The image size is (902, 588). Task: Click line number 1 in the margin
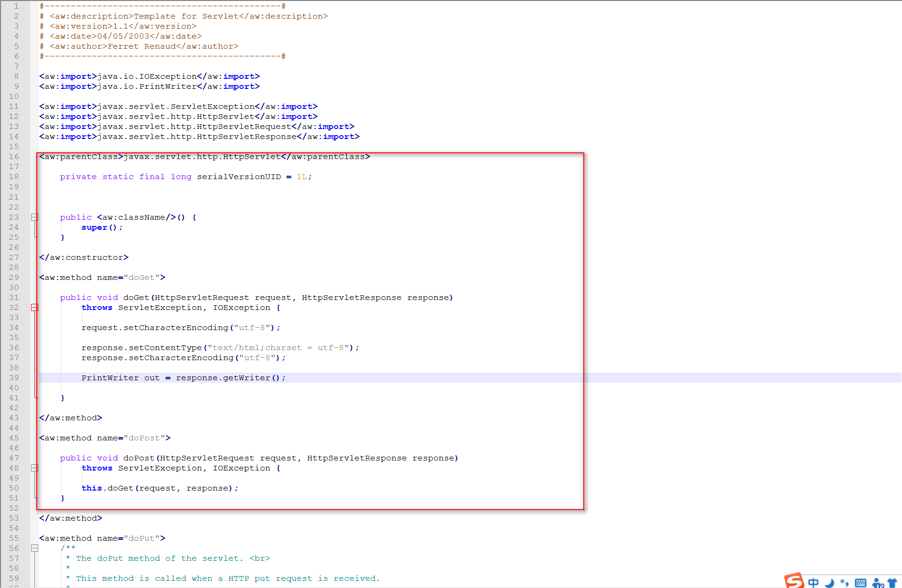click(x=16, y=6)
